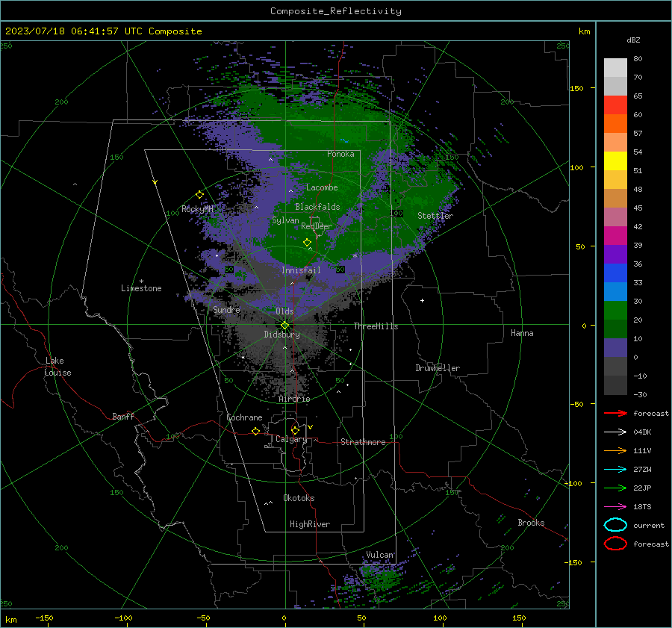The image size is (672, 628).
Task: Click the green 22JP arrow icon
Action: pyautogui.click(x=615, y=488)
